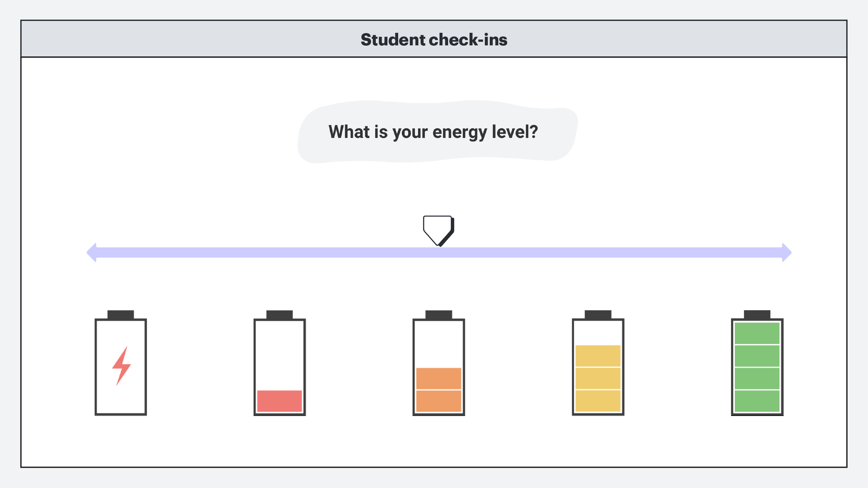Select the bottom green segment of the full battery
This screenshot has width=868, height=488.
click(757, 401)
